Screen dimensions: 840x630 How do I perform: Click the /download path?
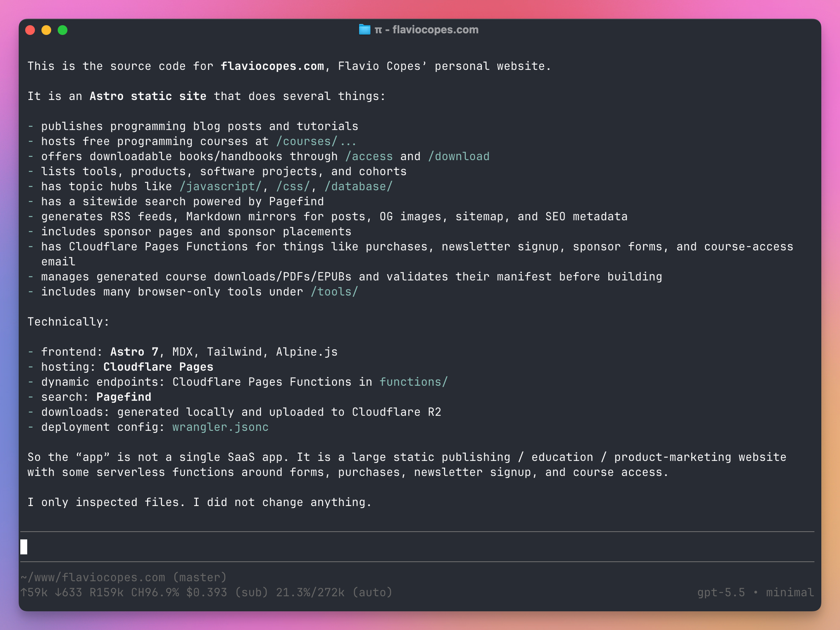pyautogui.click(x=459, y=156)
